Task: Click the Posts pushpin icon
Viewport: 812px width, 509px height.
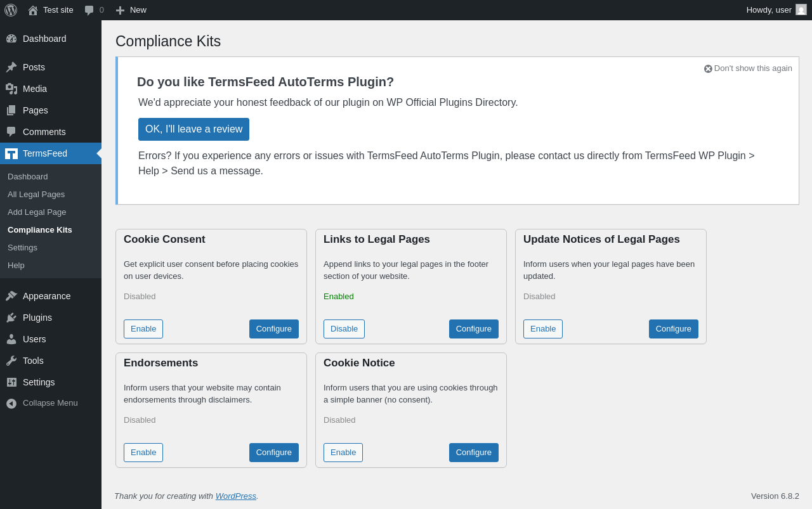Action: (11, 67)
